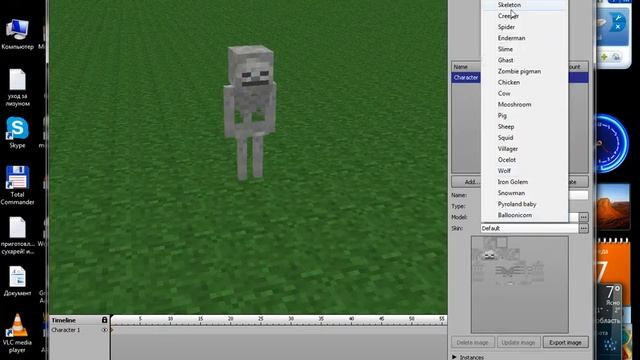The width and height of the screenshot is (640, 360).
Task: Click frame 50 on timeline ruler
Action: point(411,319)
